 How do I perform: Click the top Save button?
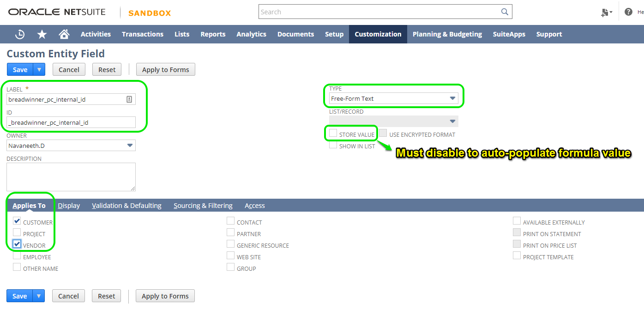20,70
